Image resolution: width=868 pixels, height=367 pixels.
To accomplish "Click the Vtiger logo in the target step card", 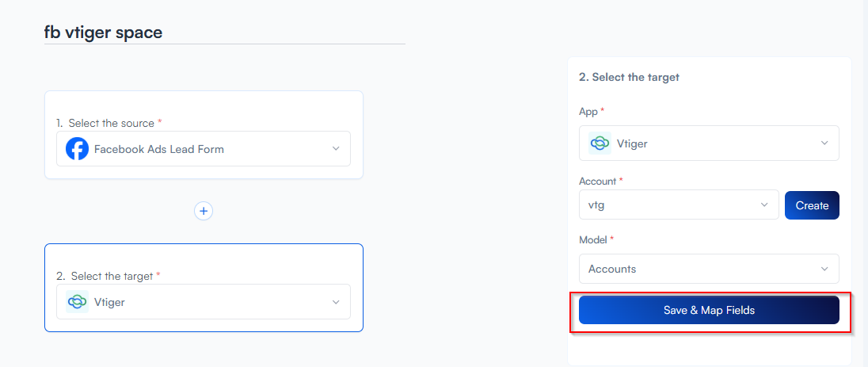I will tap(77, 302).
